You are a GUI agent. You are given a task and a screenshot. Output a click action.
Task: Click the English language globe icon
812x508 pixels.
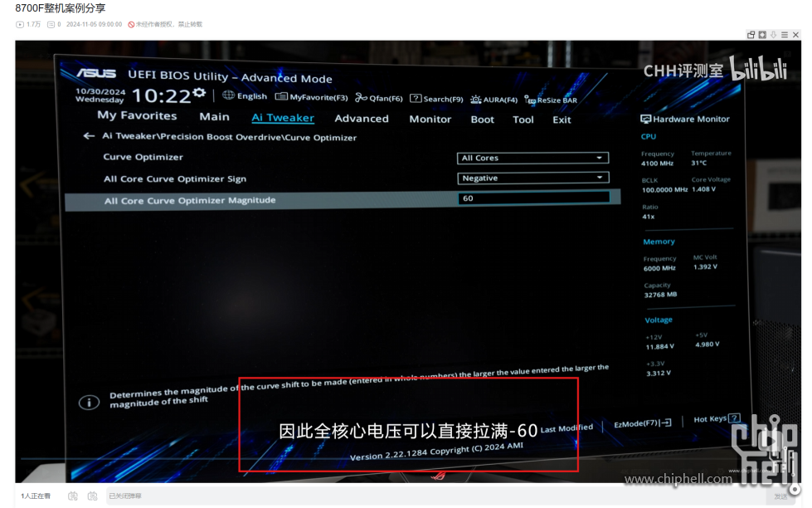click(x=229, y=95)
